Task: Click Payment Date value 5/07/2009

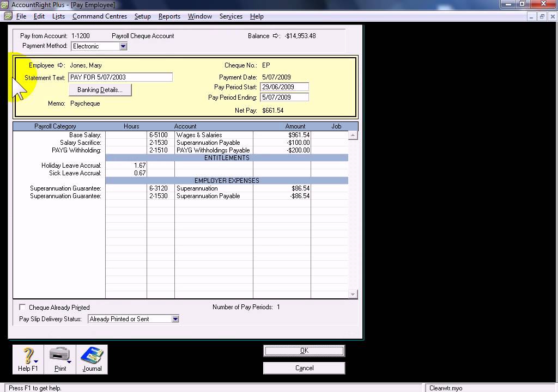Action: tap(276, 77)
